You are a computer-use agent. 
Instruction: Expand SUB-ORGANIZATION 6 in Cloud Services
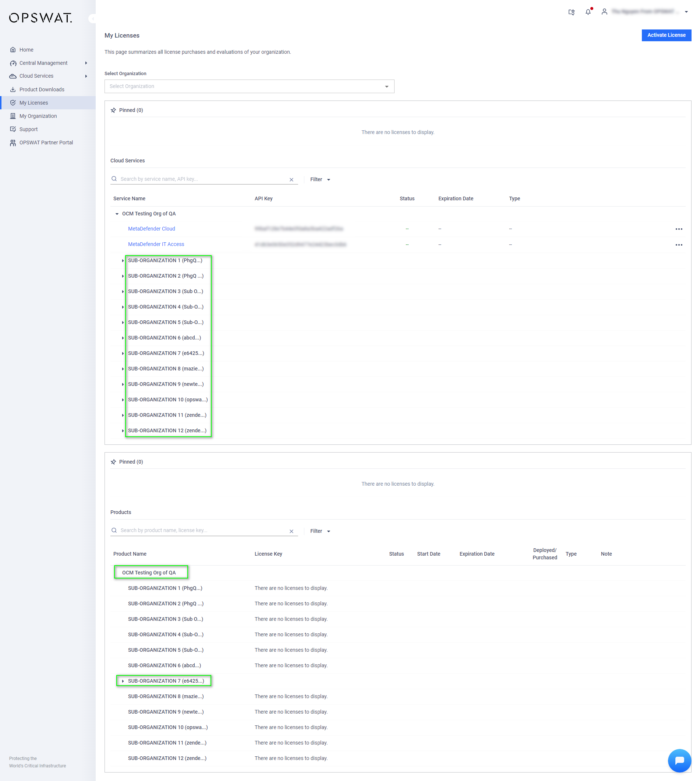point(123,338)
